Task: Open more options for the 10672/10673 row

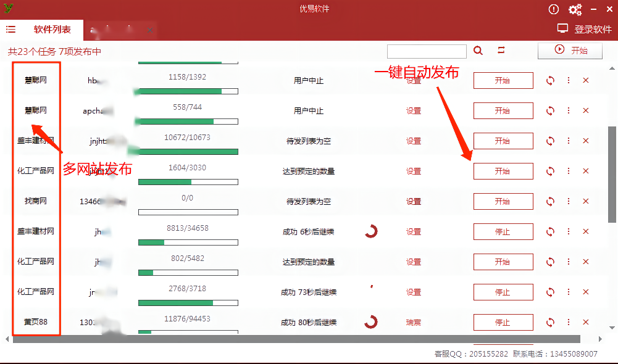Action: point(569,141)
